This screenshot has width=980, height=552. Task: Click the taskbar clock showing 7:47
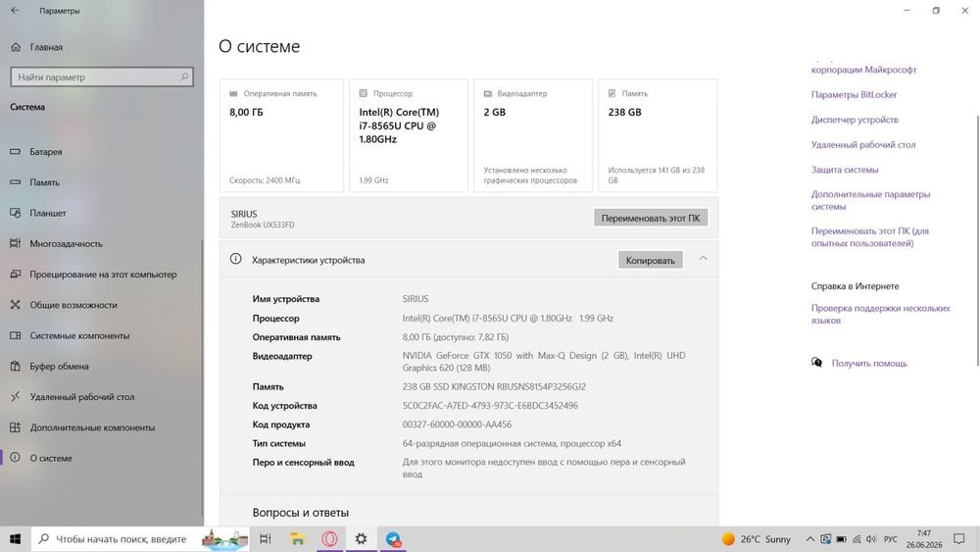click(x=924, y=539)
